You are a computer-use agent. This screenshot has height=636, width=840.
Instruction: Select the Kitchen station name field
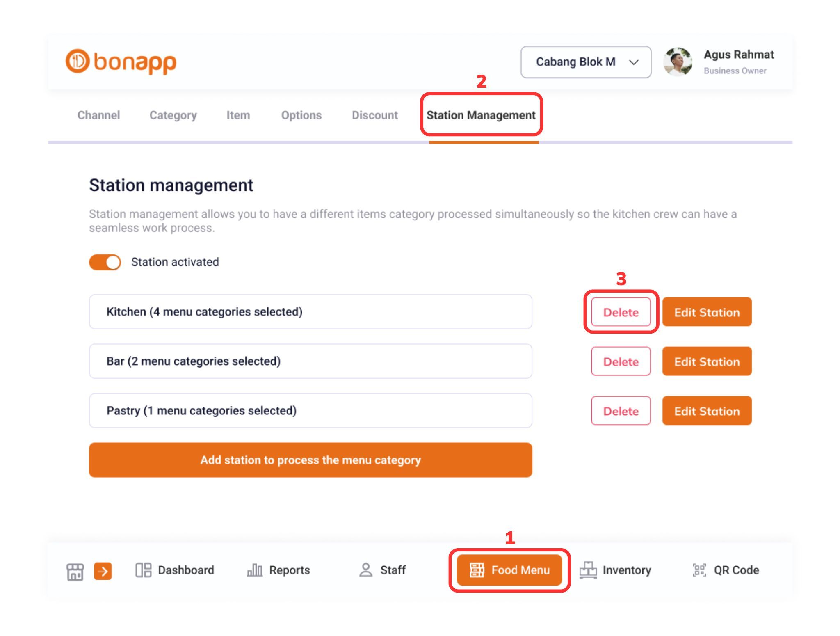click(x=310, y=312)
